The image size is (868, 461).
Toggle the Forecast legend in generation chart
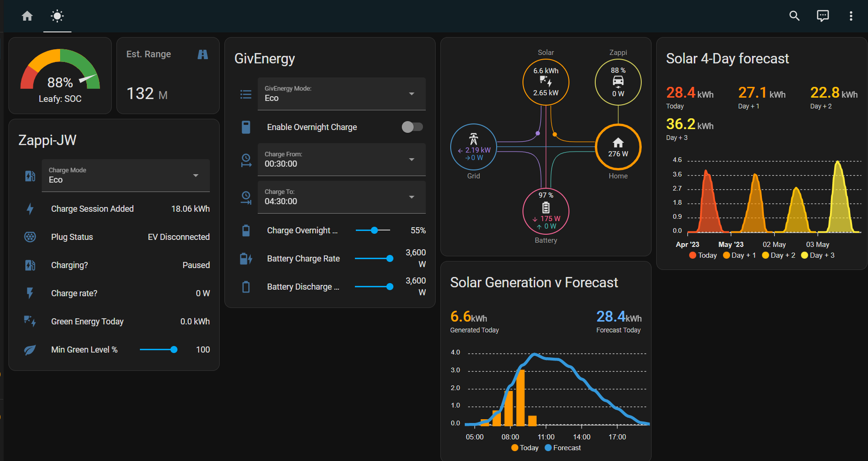(x=563, y=448)
